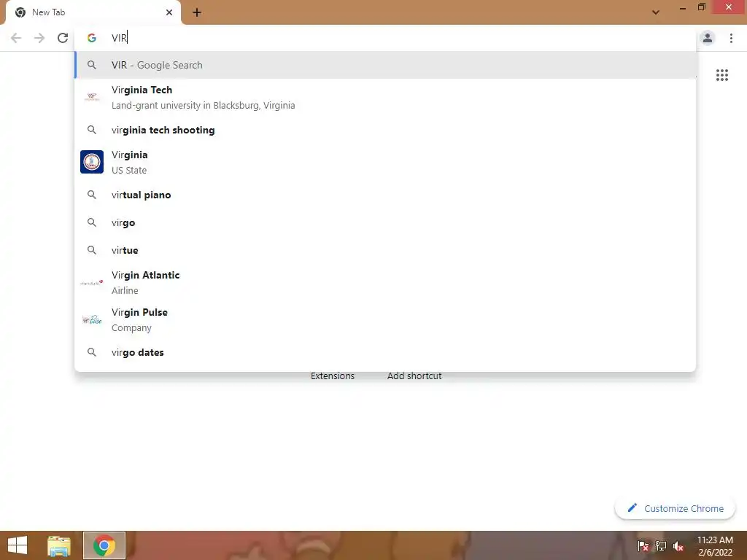Click the Google G icon in address bar
This screenshot has width=747, height=560.
pyautogui.click(x=92, y=38)
